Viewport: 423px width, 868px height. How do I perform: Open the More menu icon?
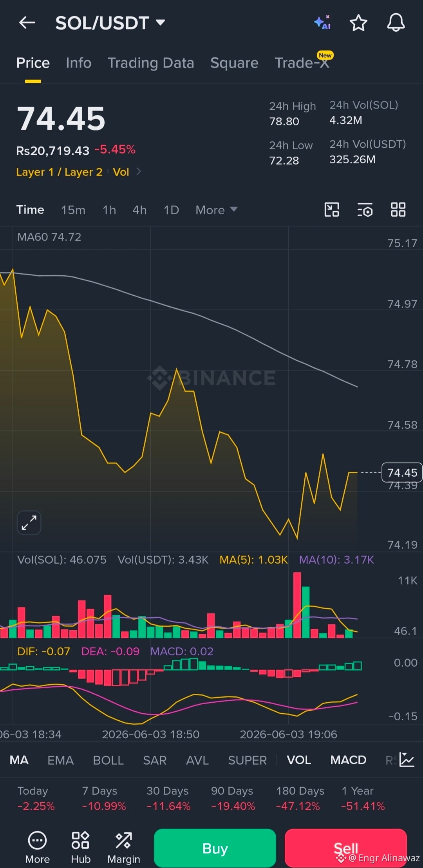pyautogui.click(x=37, y=848)
